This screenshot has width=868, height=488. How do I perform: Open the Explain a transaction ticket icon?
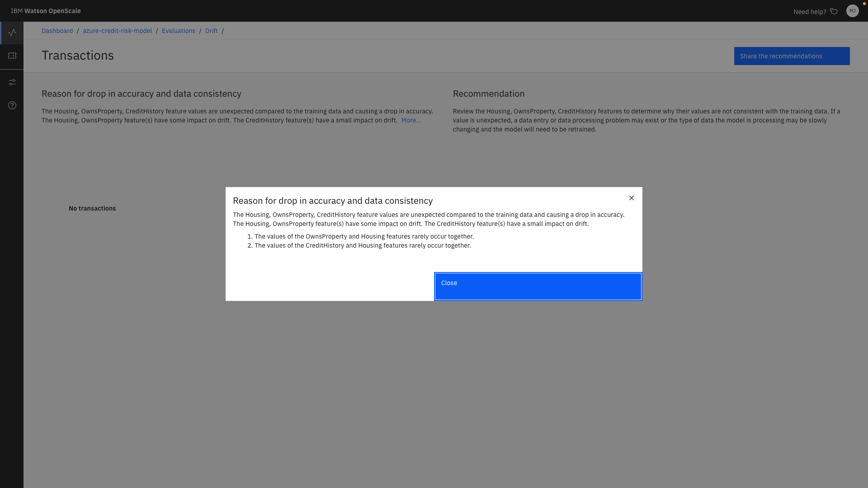pyautogui.click(x=12, y=56)
